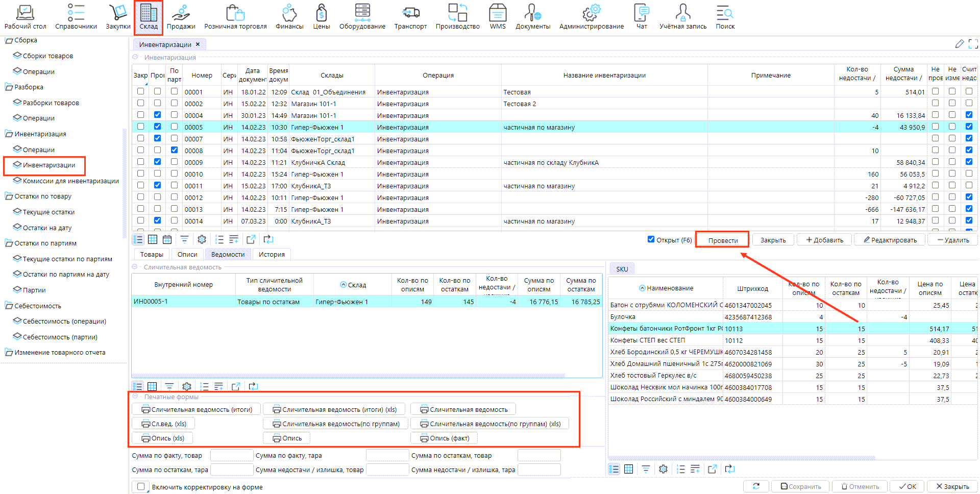Click the Добавить button
Screen dimensions: 980x494
pos(824,240)
